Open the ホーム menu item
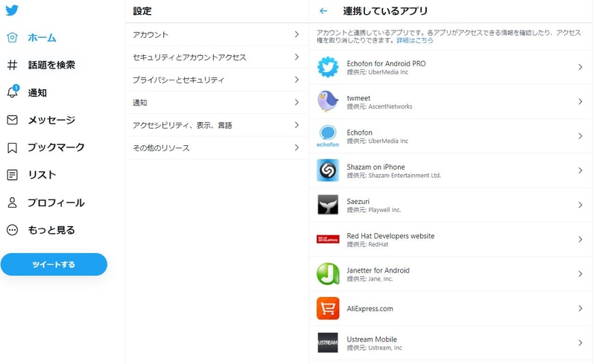This screenshot has width=596, height=364. click(x=42, y=38)
